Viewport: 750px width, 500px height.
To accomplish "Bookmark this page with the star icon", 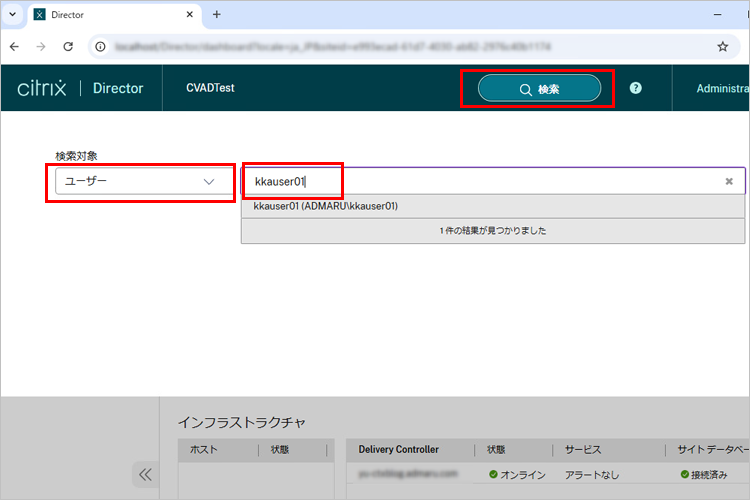I will [x=723, y=46].
